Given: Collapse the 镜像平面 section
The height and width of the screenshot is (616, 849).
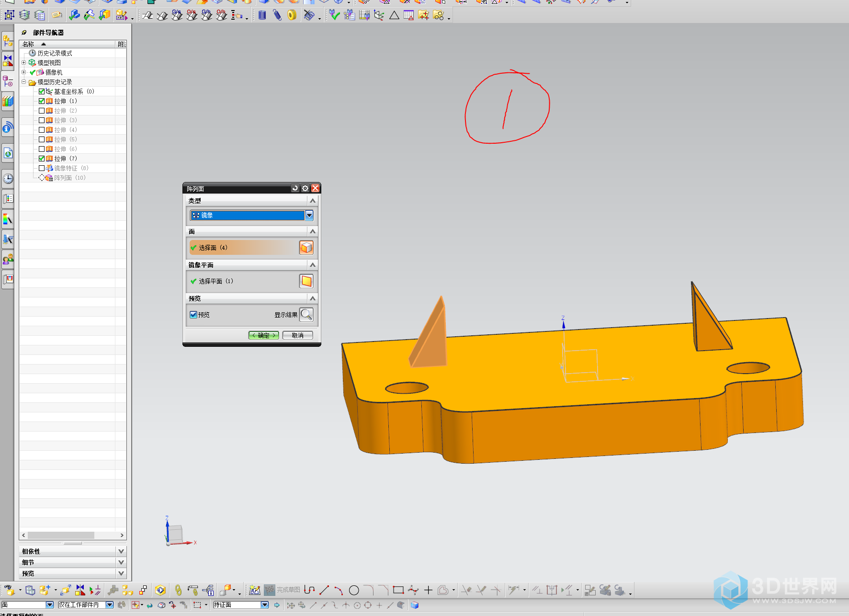Looking at the screenshot, I should coord(313,265).
